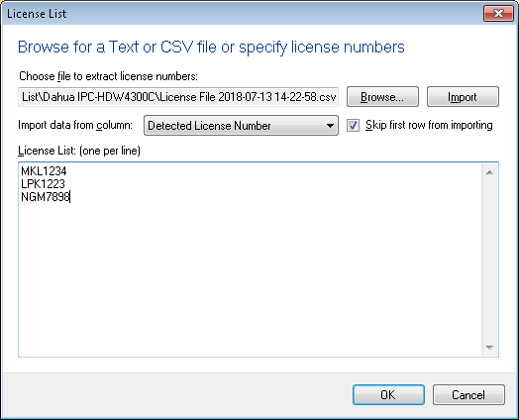
Task: Click the Import button
Action: (x=463, y=97)
